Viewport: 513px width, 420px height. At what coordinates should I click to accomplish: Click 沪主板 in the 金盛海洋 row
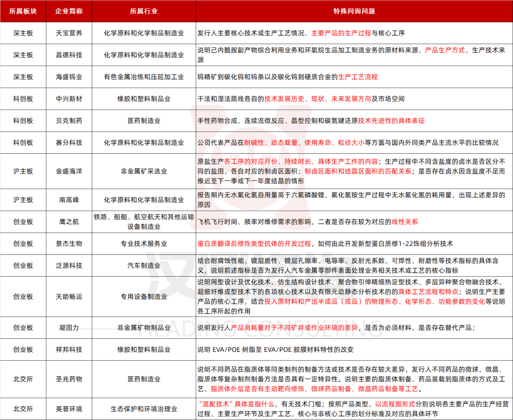23,171
